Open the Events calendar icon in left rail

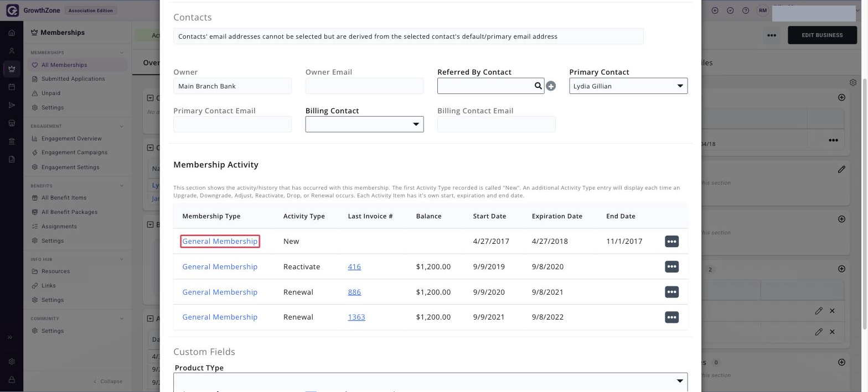click(x=12, y=87)
